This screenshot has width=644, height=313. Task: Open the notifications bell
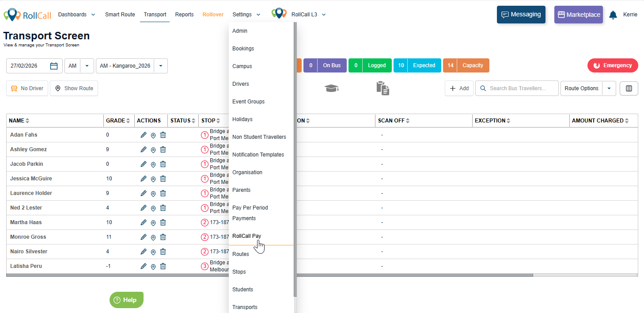point(613,15)
